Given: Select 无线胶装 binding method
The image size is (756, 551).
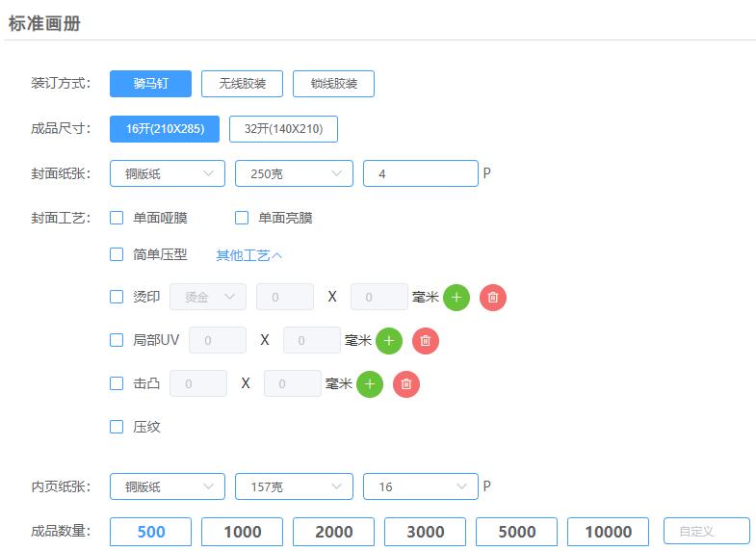Looking at the screenshot, I should pyautogui.click(x=242, y=84).
